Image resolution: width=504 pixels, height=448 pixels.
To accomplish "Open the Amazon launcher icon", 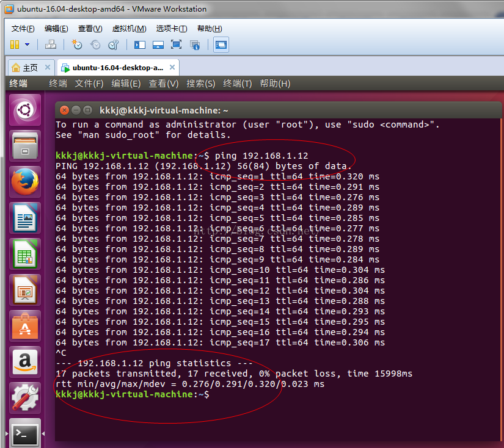I will [25, 362].
